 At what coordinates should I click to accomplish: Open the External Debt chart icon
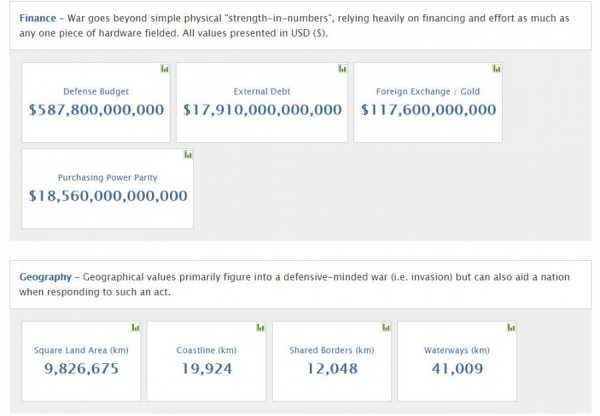click(x=342, y=69)
